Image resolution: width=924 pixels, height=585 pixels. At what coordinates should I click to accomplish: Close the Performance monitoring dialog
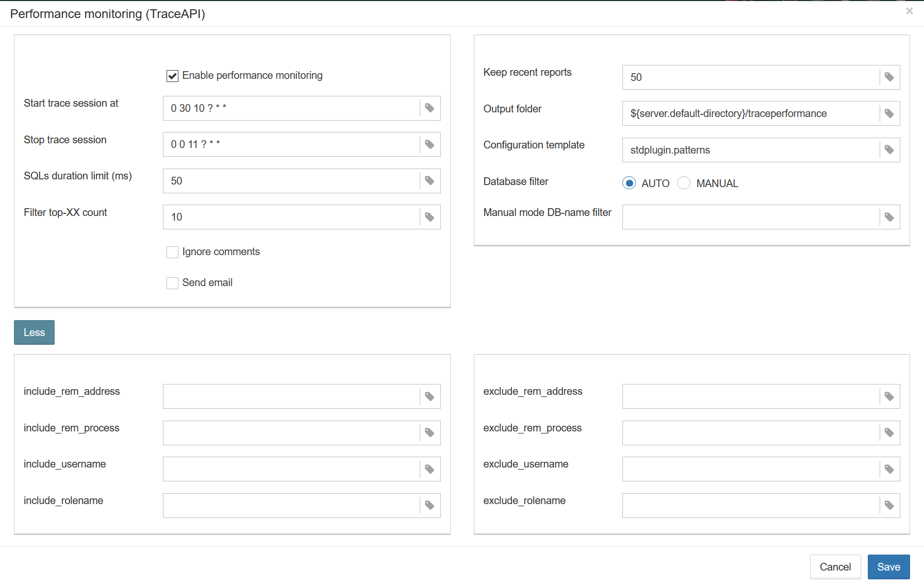coord(909,11)
